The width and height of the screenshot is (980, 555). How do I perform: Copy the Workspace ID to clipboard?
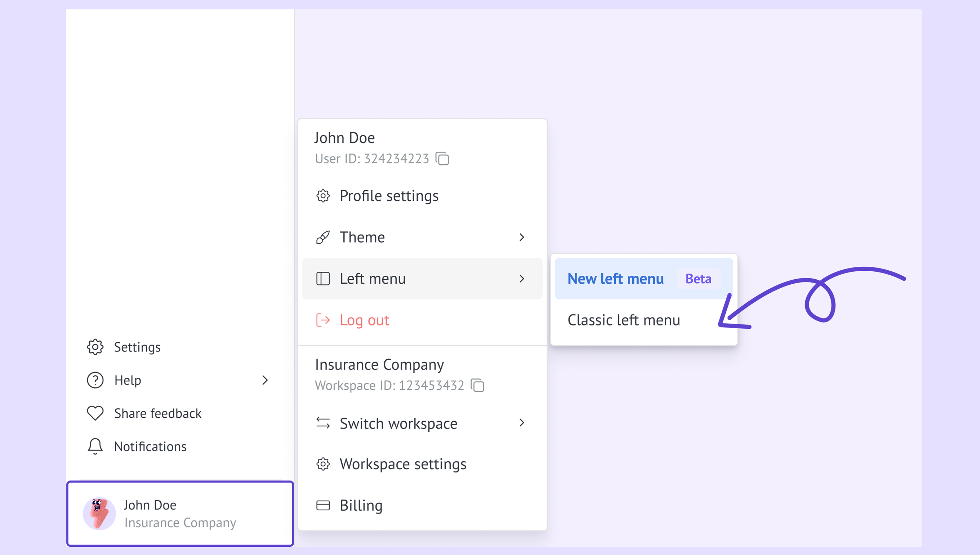[477, 385]
